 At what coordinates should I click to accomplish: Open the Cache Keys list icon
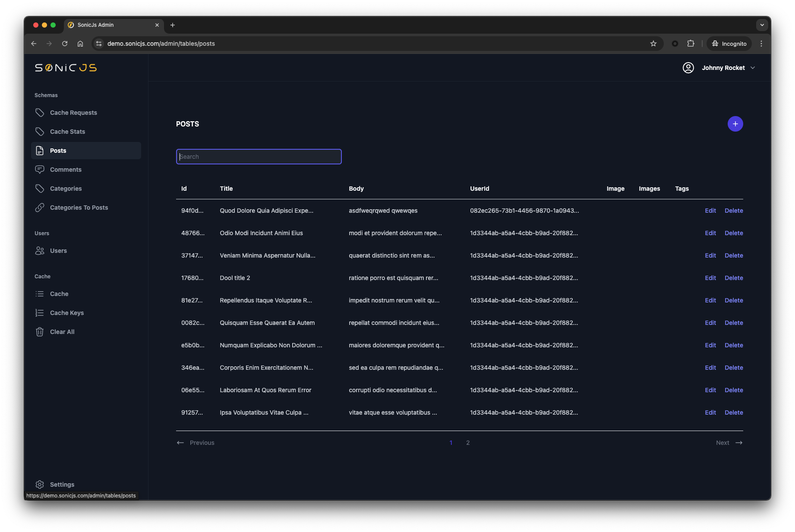click(x=40, y=313)
